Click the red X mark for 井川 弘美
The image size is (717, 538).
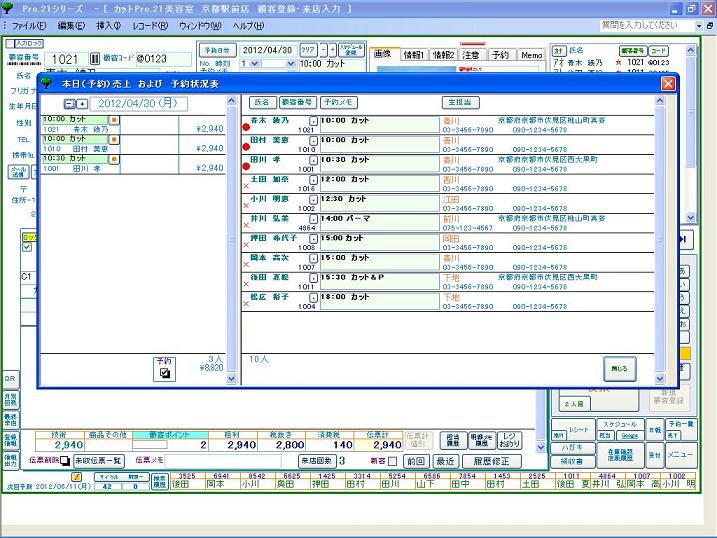click(x=246, y=226)
